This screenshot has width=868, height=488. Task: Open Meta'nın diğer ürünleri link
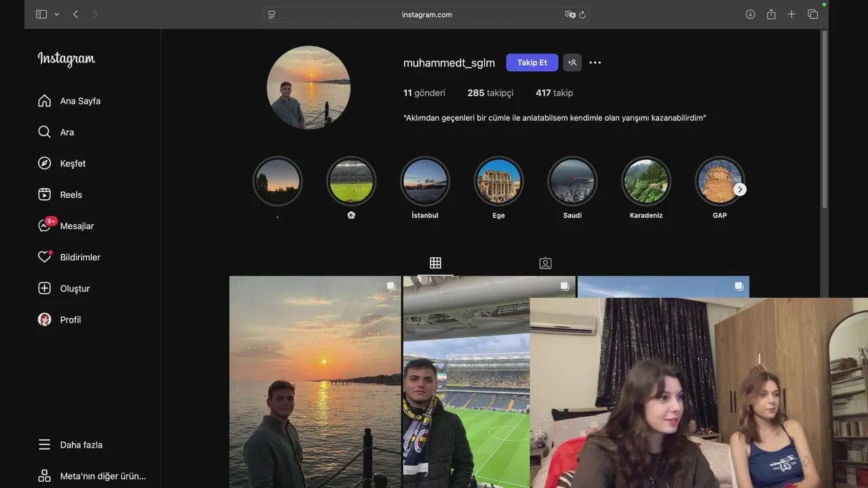(x=92, y=476)
